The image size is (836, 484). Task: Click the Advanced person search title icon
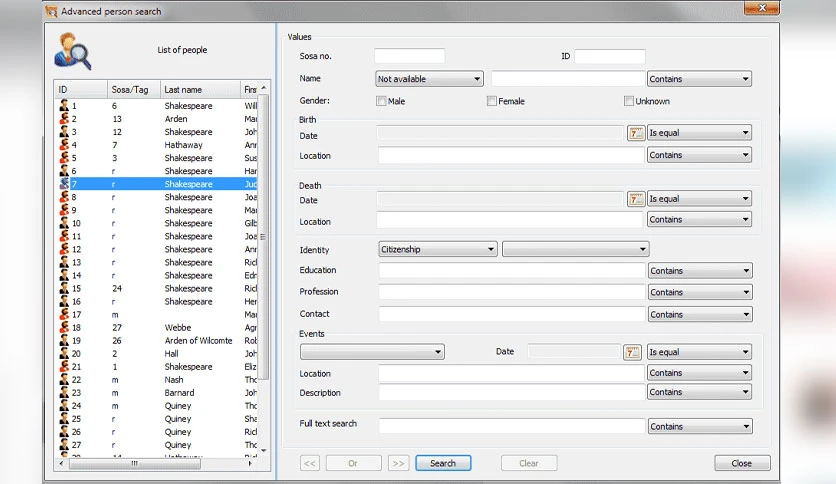click(51, 11)
